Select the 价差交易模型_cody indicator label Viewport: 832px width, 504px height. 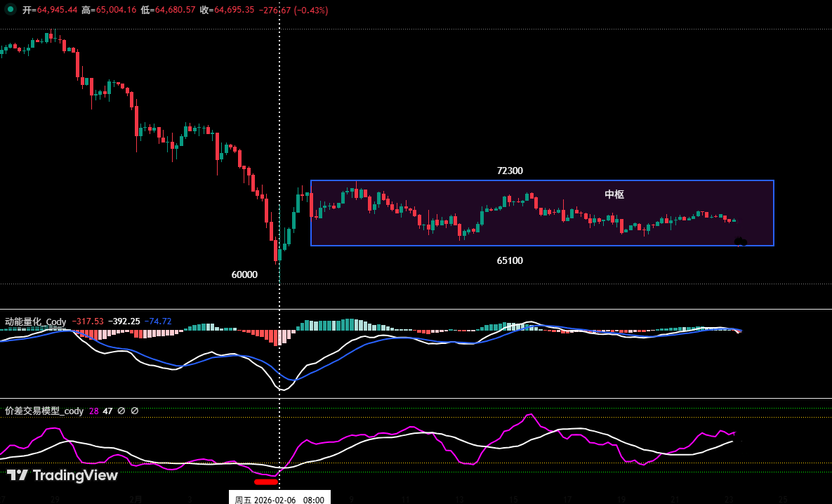(x=44, y=410)
